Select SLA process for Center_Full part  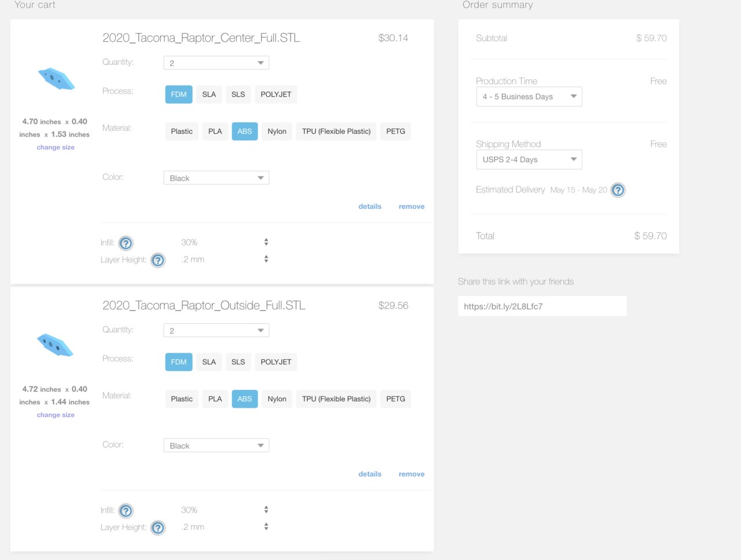click(x=209, y=94)
